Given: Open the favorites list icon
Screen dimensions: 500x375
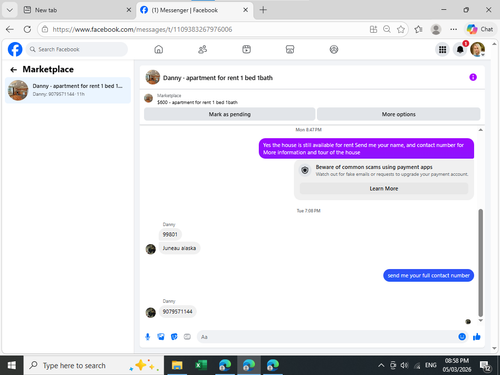Looking at the screenshot, I should (x=418, y=29).
